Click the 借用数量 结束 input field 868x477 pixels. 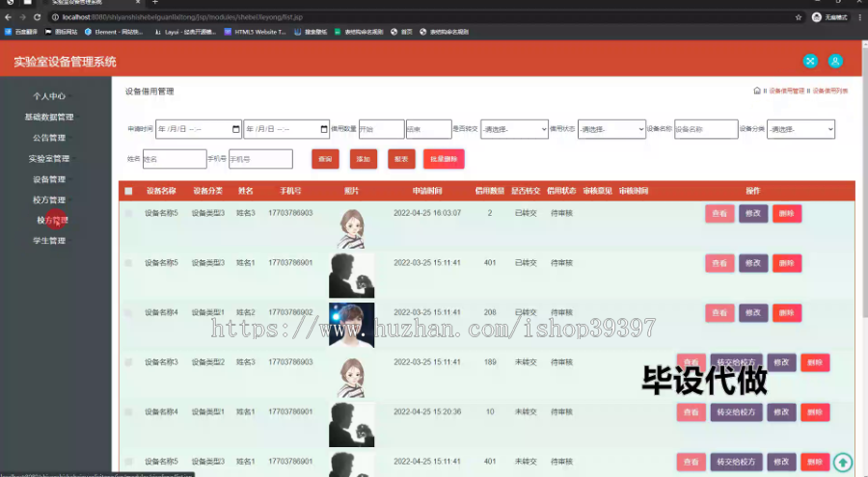pos(428,129)
